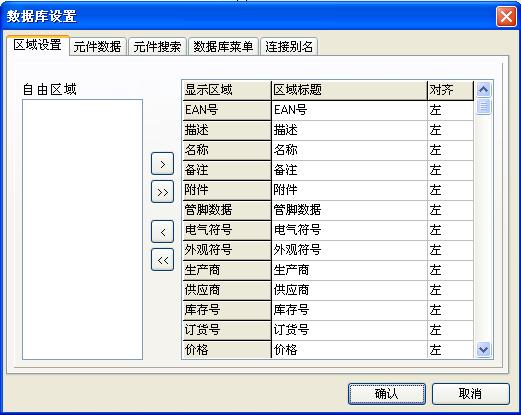Viewport: 521px width, 415px height.
Task: Click the 取消 button
Action: click(471, 394)
